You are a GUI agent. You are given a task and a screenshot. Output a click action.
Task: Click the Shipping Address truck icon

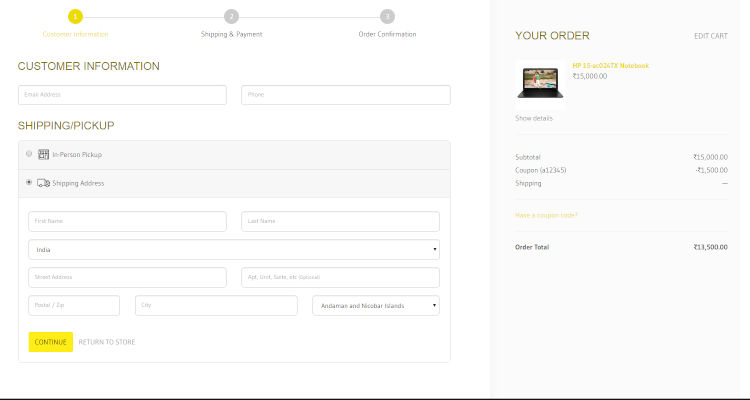coord(43,183)
